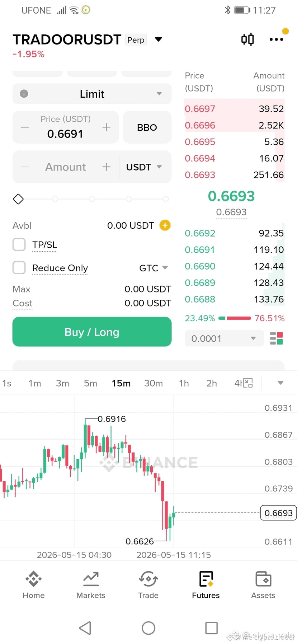
Task: Switch order book layout view icon
Action: (x=276, y=338)
